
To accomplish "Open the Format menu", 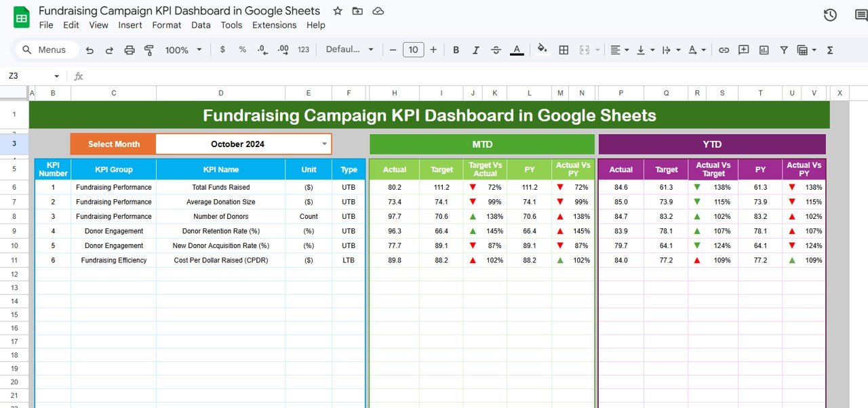I will pyautogui.click(x=167, y=25).
